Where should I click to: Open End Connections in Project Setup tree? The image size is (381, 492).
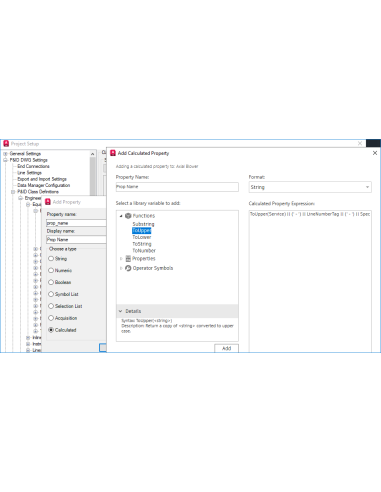tap(33, 166)
